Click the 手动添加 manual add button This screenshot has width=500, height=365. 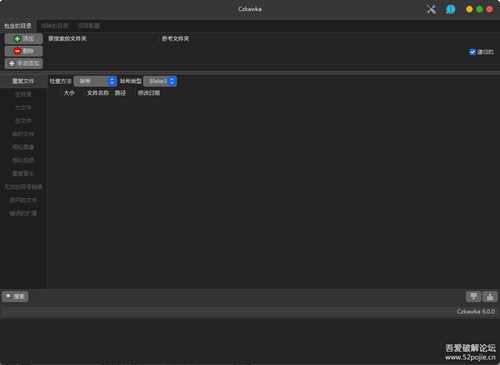(24, 63)
